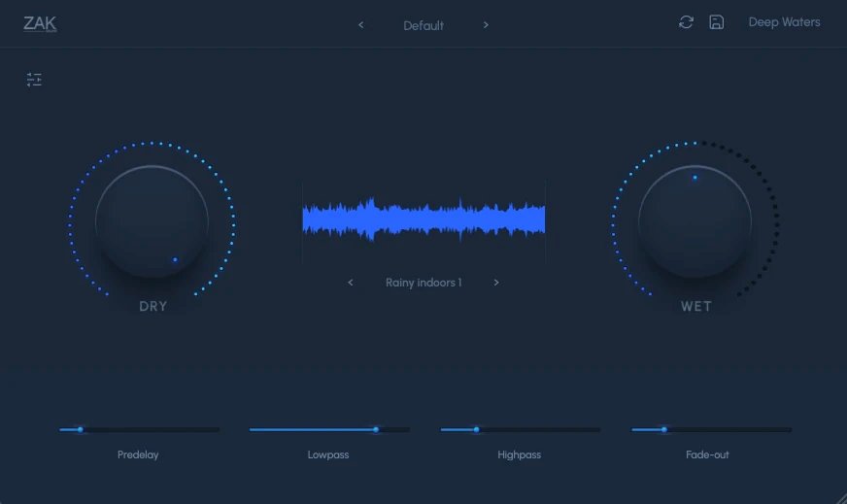This screenshot has height=504, width=847.
Task: Go to previous preset with left arrow
Action: click(360, 25)
